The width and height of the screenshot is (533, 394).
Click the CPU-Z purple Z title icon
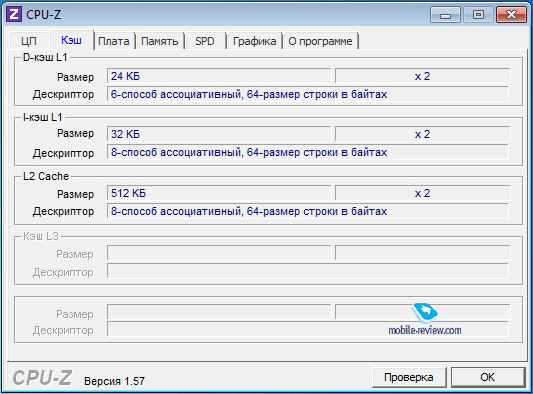[14, 14]
